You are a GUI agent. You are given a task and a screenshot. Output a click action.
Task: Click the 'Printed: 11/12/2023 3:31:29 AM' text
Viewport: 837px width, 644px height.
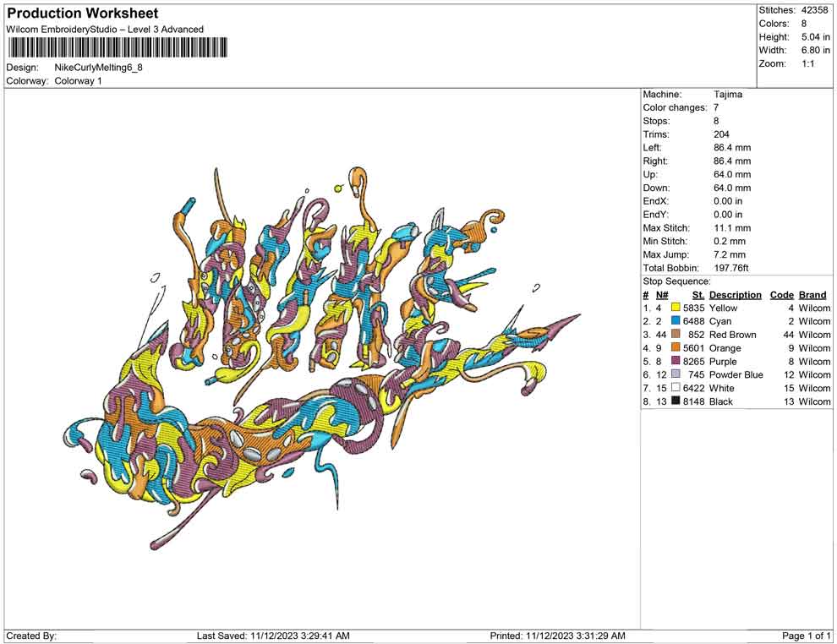click(557, 636)
